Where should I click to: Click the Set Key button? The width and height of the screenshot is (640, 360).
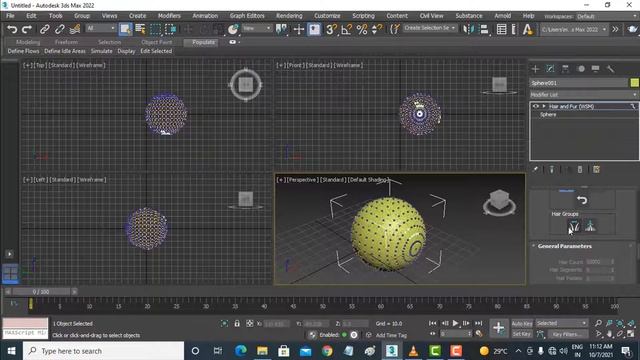(x=522, y=334)
